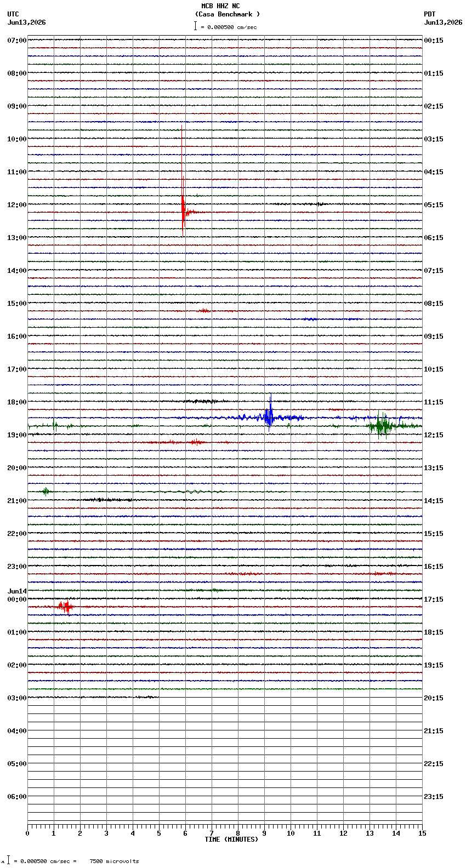Click the '10' minute tick label

pyautogui.click(x=291, y=833)
